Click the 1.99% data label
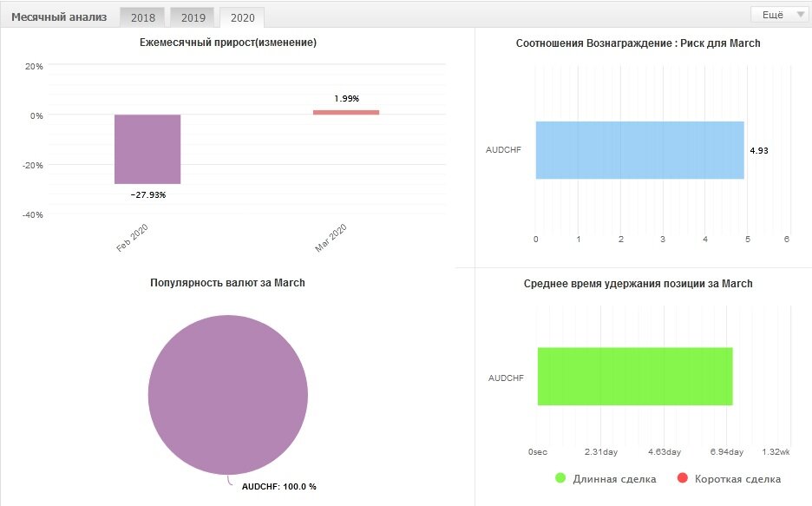The height and width of the screenshot is (506, 812). click(x=346, y=98)
